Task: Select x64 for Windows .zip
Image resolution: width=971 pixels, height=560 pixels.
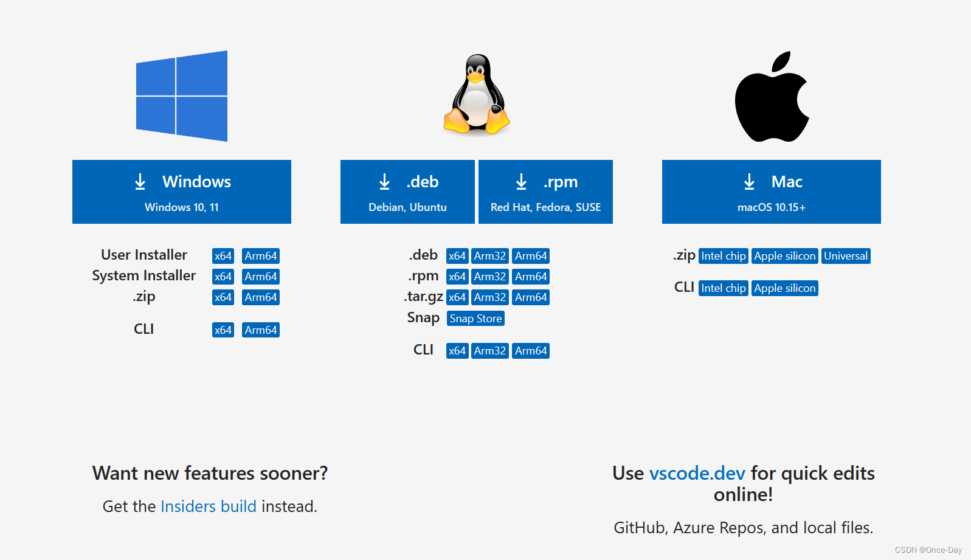Action: 223,297
